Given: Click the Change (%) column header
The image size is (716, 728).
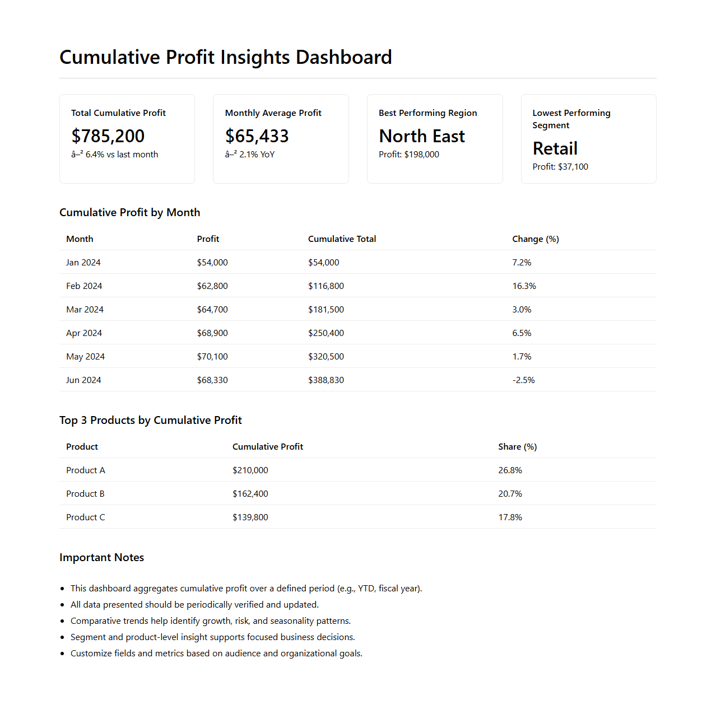Looking at the screenshot, I should click(x=535, y=239).
